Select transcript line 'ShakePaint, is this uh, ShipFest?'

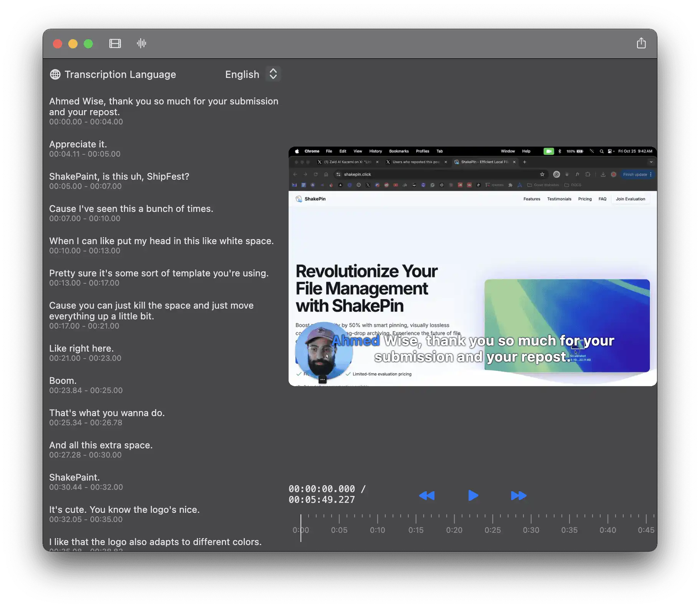pyautogui.click(x=119, y=177)
